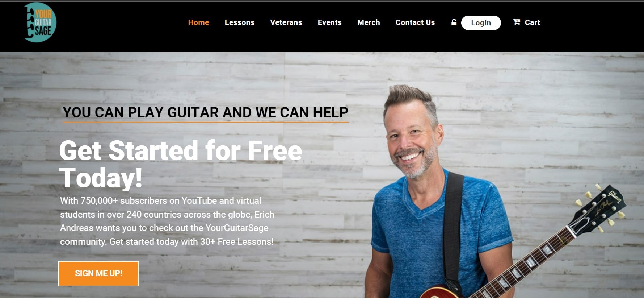This screenshot has width=644, height=298.
Task: Open the Home menu item
Action: (x=198, y=22)
